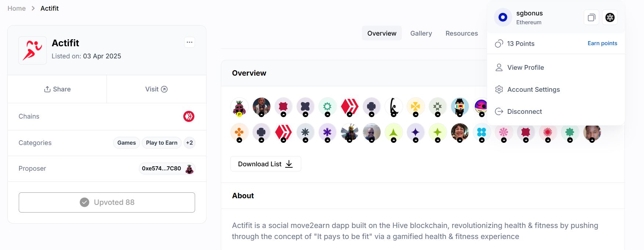This screenshot has height=250, width=644.
Task: Download the upvoter list
Action: tap(266, 164)
